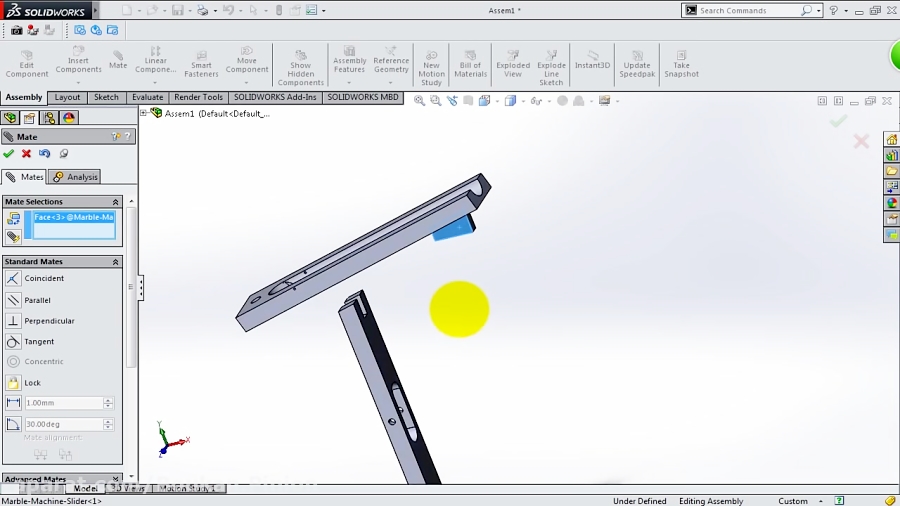900x506 pixels.
Task: Cancel mate with red X
Action: 26,154
